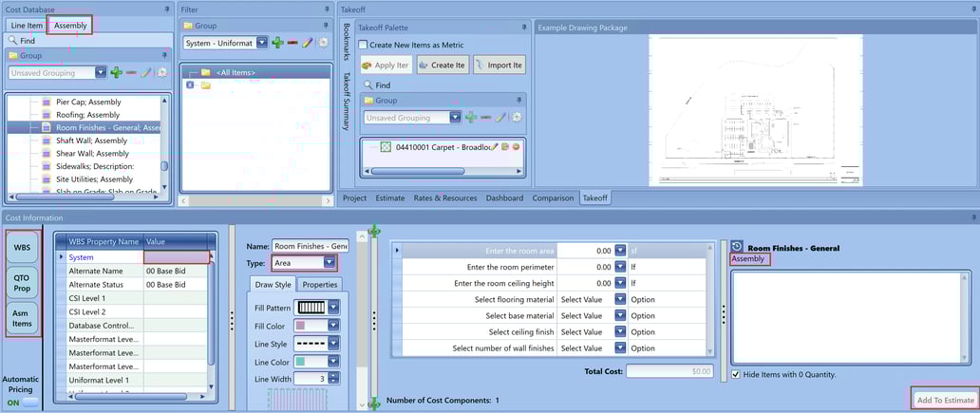
Task: Uncheck Hide Items with 0 Quantity
Action: coord(738,374)
